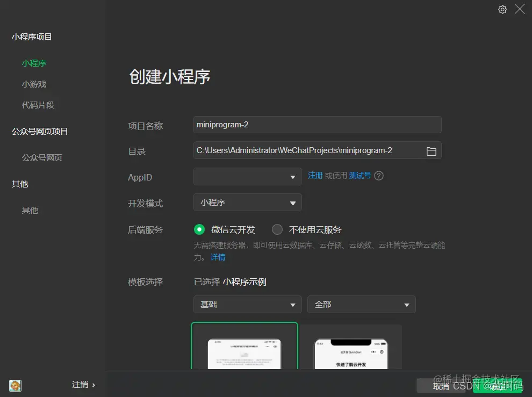
Task: Click the 测试号 link
Action: click(360, 176)
